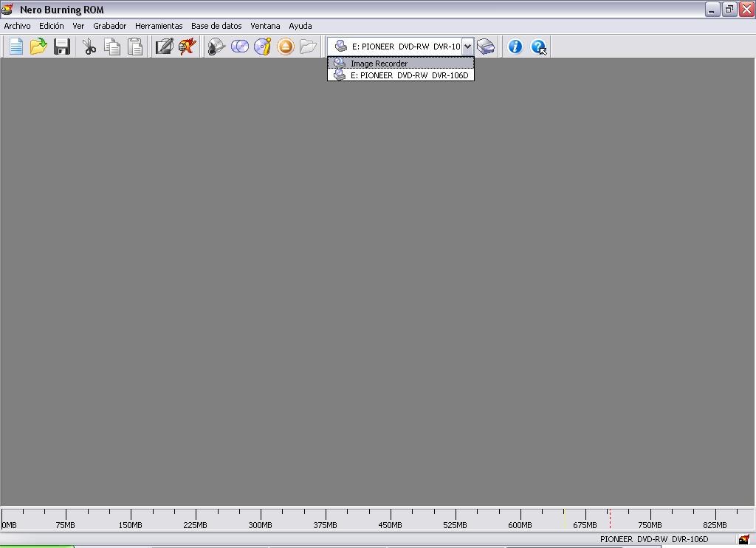Open the Ayuda menu
The image size is (756, 548).
(300, 26)
